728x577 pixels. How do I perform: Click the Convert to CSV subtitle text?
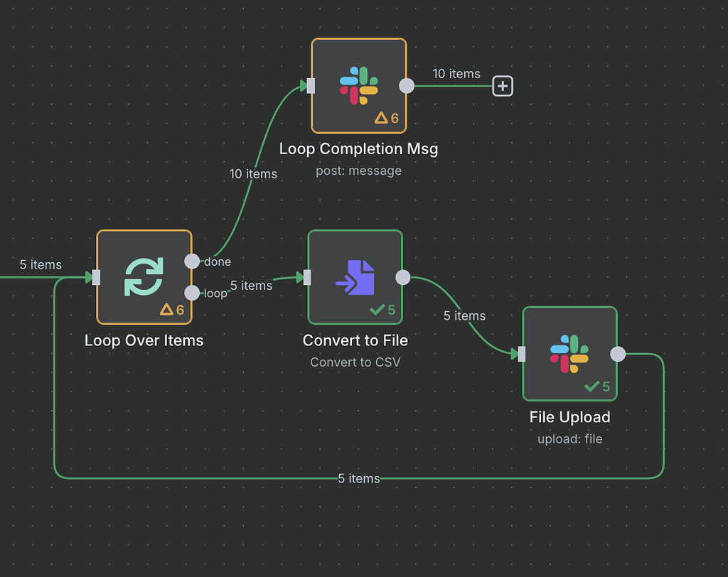coord(355,362)
